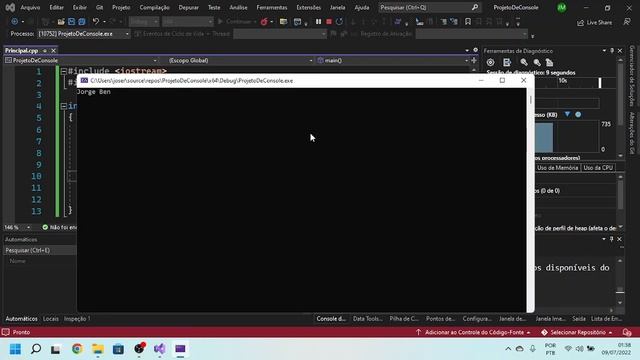640x360 pixels.
Task: Zoom out on the diagnostics timeline
Action: [537, 62]
